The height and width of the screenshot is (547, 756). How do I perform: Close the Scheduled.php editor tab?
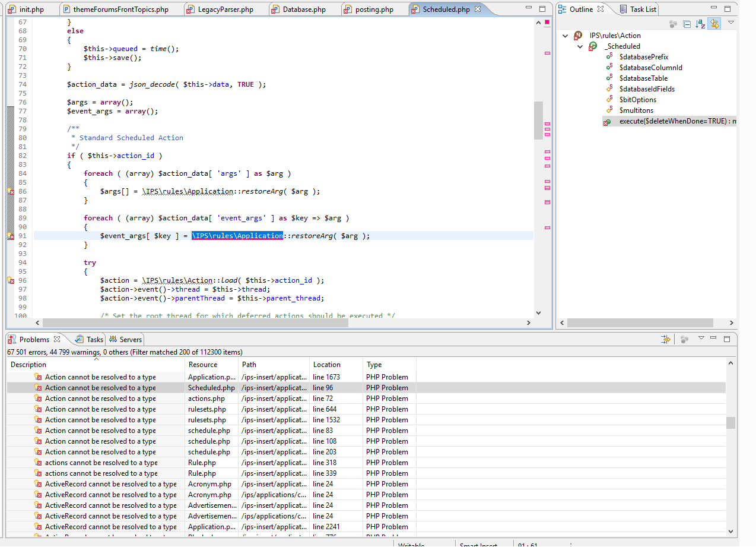click(479, 10)
